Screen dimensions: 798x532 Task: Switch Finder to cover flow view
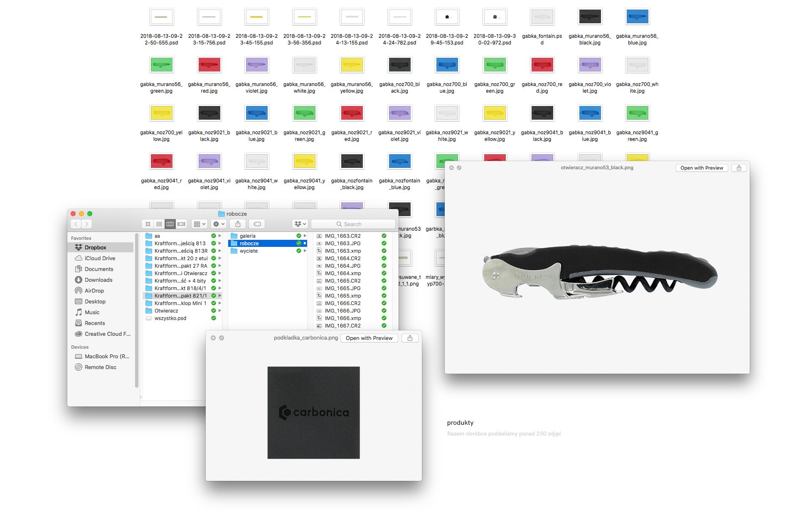tap(181, 224)
